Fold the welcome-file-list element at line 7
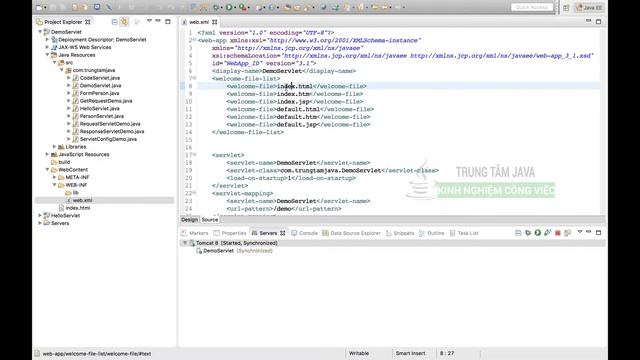The width and height of the screenshot is (640, 360). click(195, 78)
